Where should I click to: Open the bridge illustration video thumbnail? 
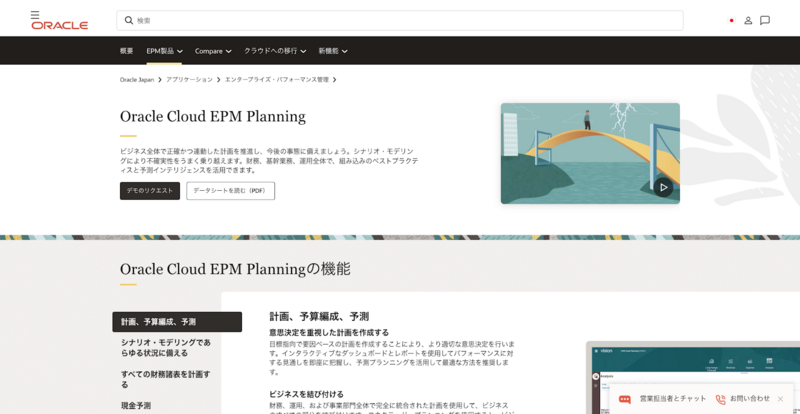pos(590,154)
